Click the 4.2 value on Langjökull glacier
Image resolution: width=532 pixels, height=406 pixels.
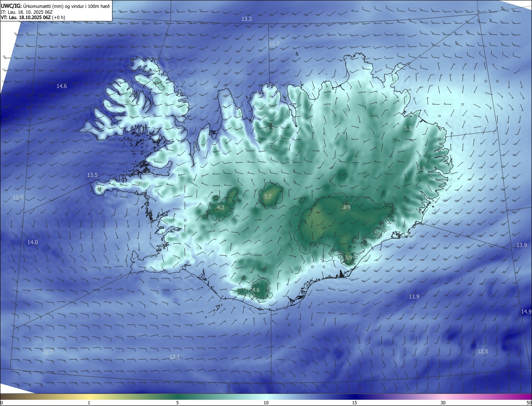(x=221, y=207)
